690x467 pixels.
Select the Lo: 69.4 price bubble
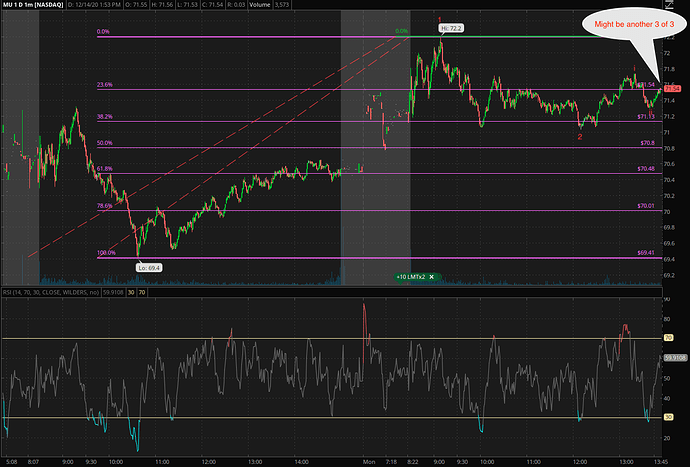pyautogui.click(x=150, y=266)
